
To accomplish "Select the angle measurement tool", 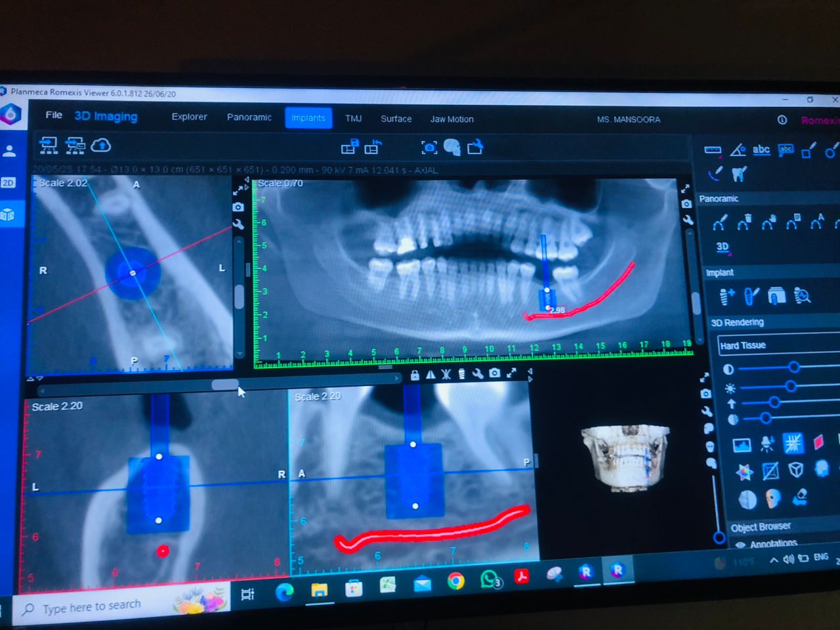I will pos(738,150).
